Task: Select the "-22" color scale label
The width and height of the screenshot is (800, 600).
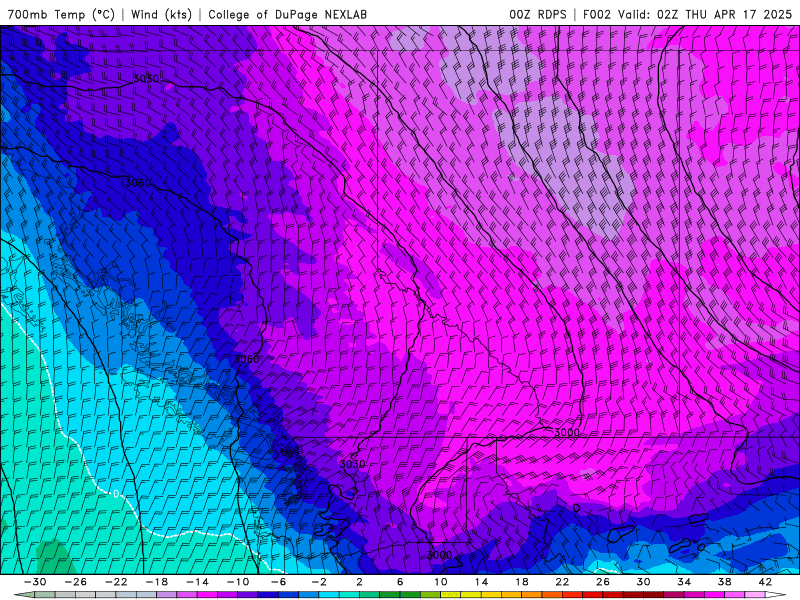Action: click(116, 582)
